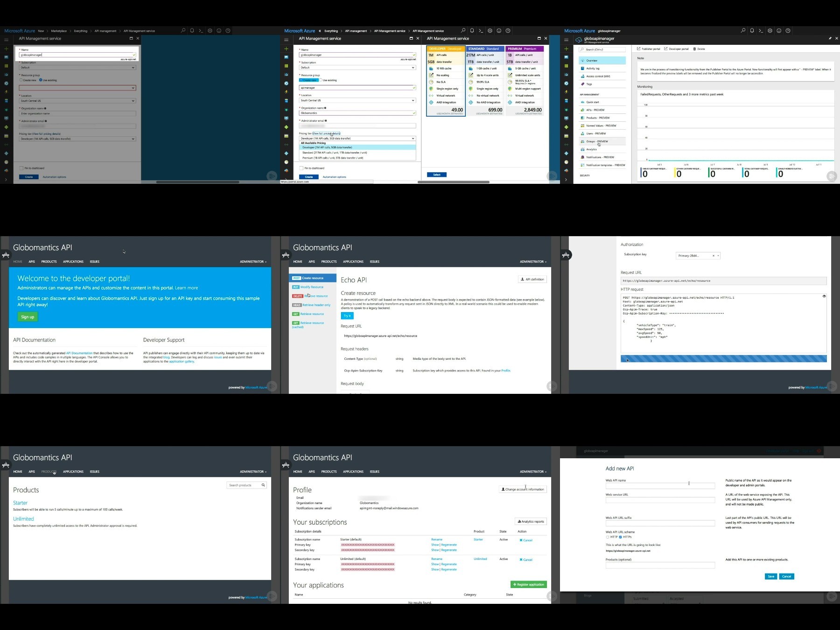Select PREMIUM pricing tier card
The height and width of the screenshot is (630, 840).
click(524, 81)
